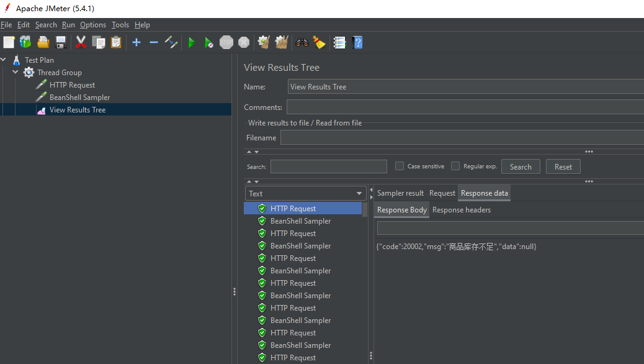The height and width of the screenshot is (364, 644).
Task: Click the down arrow above Search field
Action: pos(257,152)
